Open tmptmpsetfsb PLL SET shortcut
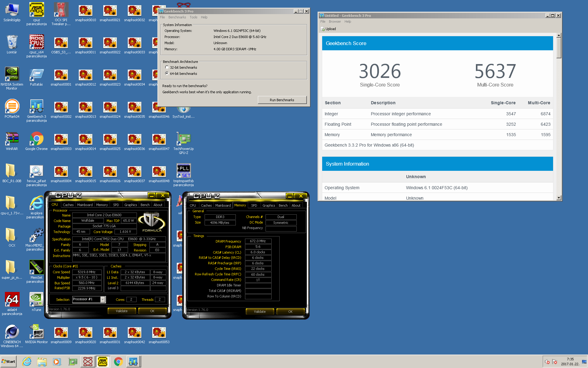Viewport: 588px width, 368px height. 183,175
